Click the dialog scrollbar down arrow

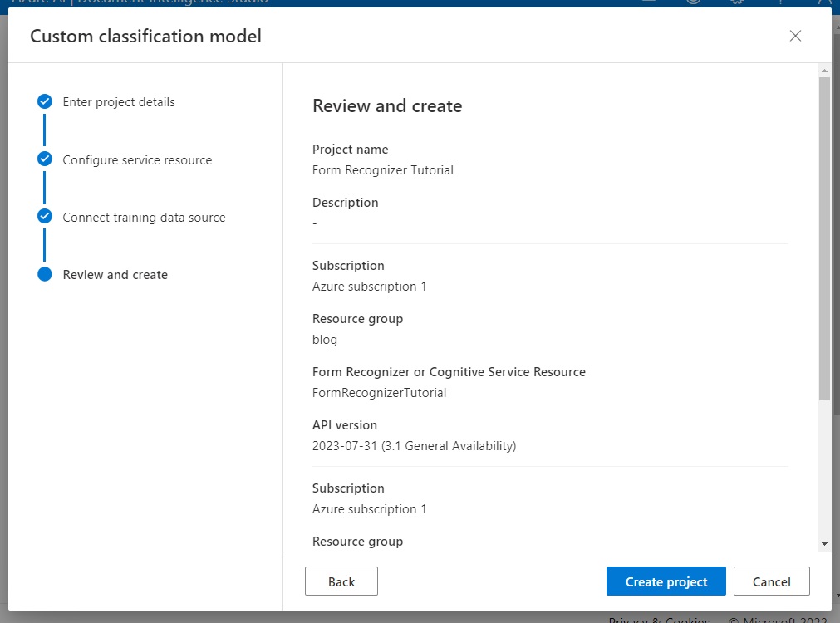tap(824, 544)
